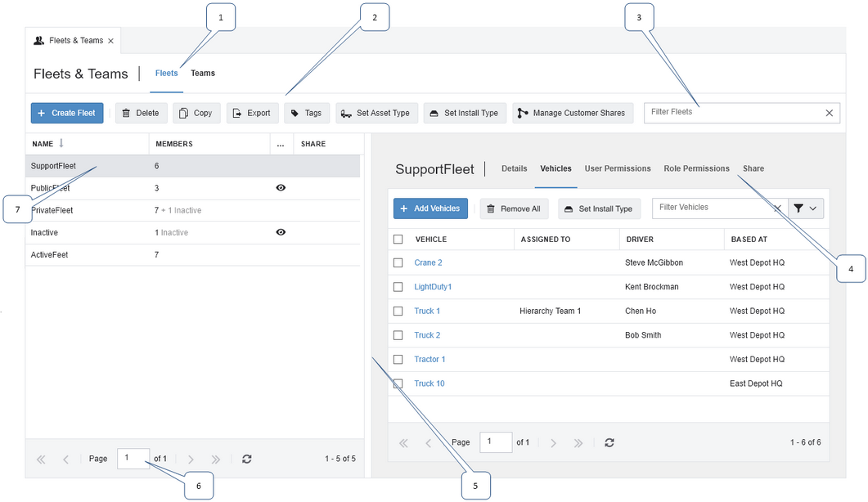
Task: Open the ellipsis column header
Action: click(x=281, y=144)
